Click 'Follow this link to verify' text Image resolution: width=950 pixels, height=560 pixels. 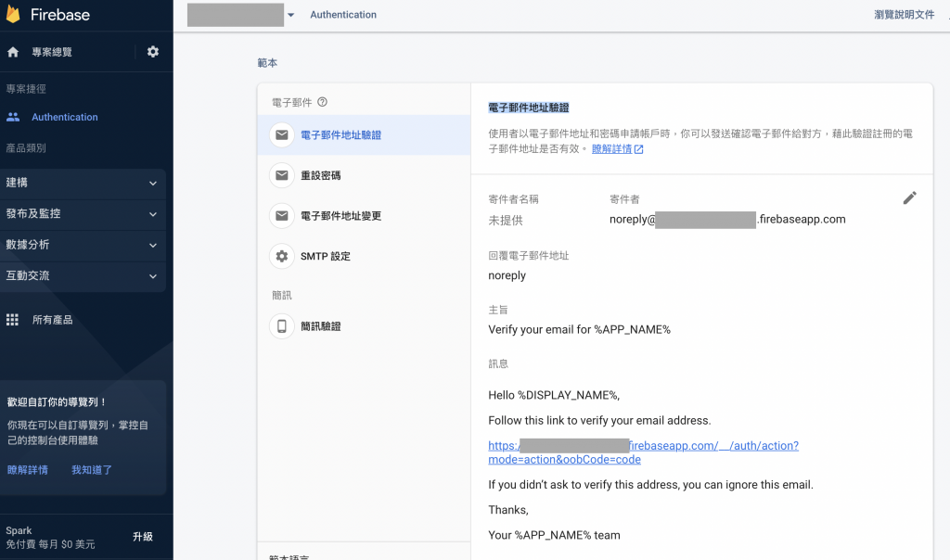coord(600,421)
